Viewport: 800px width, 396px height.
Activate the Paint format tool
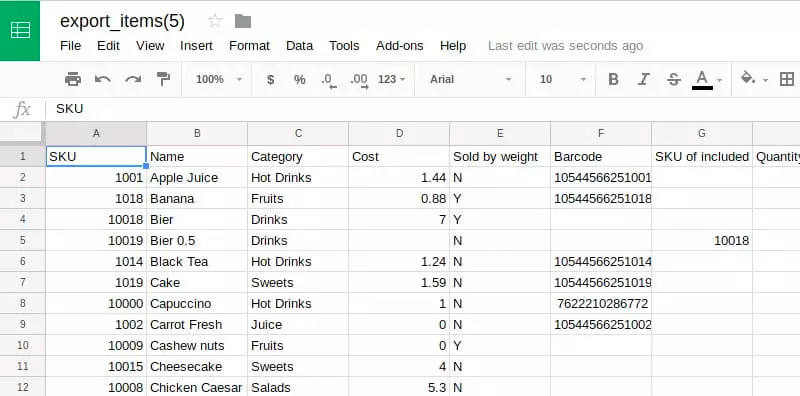coord(163,79)
